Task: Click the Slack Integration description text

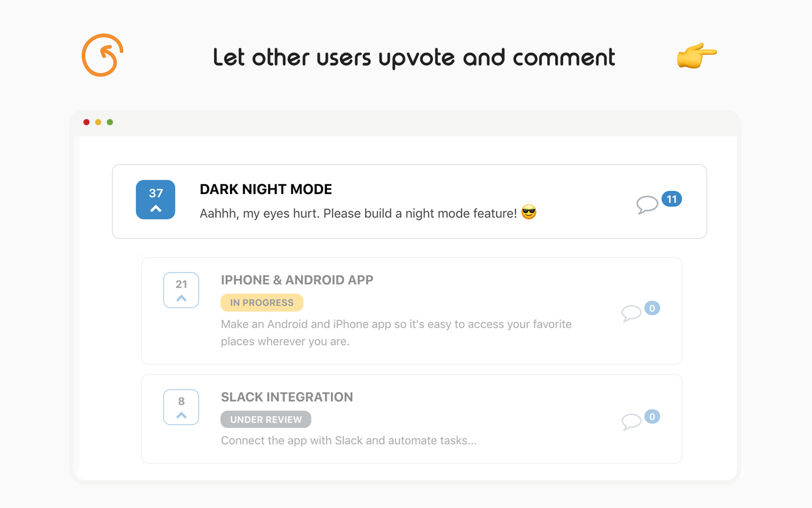Action: (x=349, y=440)
